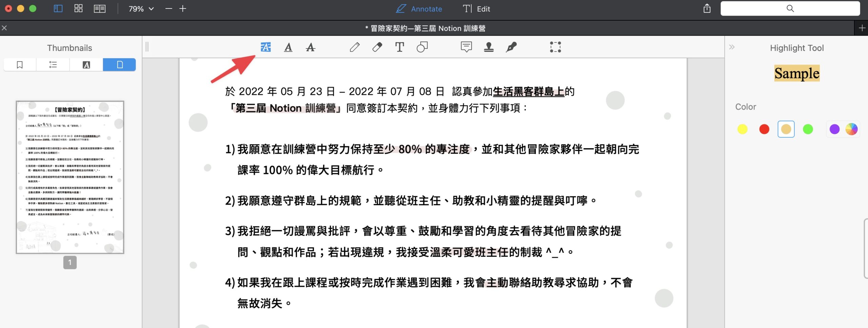Click the document title in tab bar
Viewport: 868px width, 328px height.
[x=425, y=28]
